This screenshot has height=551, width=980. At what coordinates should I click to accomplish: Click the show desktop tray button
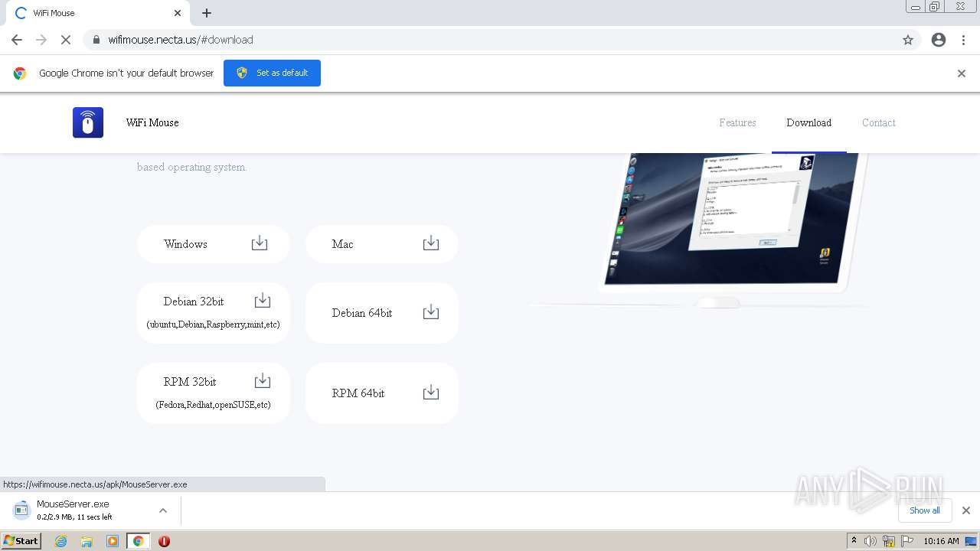pos(972,541)
